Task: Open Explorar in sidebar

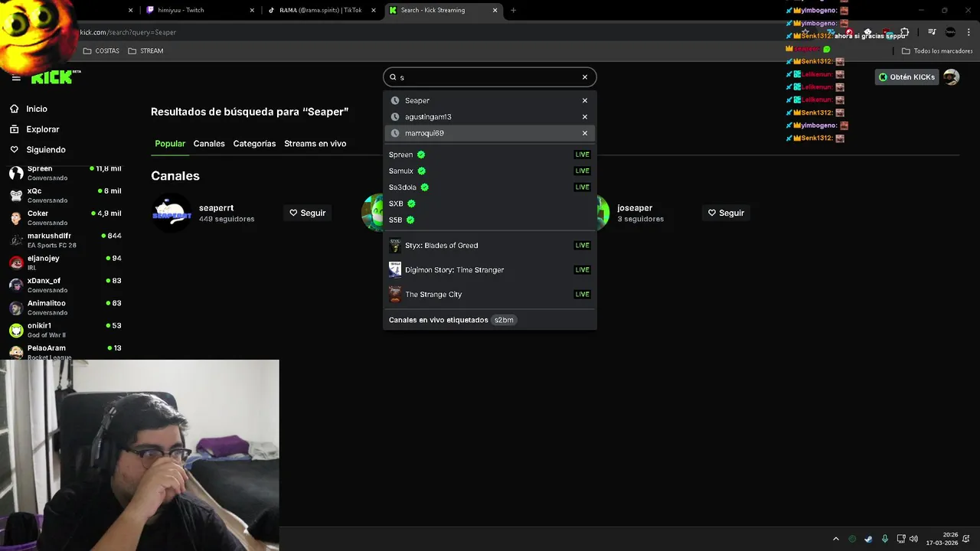Action: coord(34,129)
